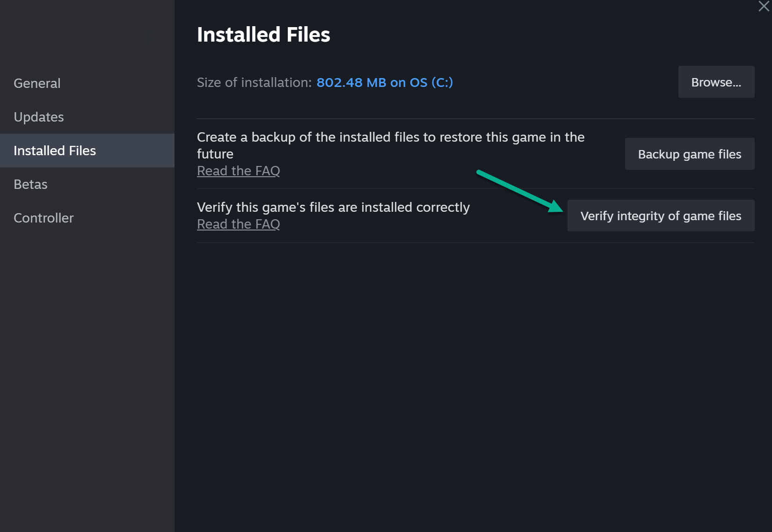The height and width of the screenshot is (532, 772).
Task: Click the 802.48 MB on OS (C:) link
Action: coord(385,83)
